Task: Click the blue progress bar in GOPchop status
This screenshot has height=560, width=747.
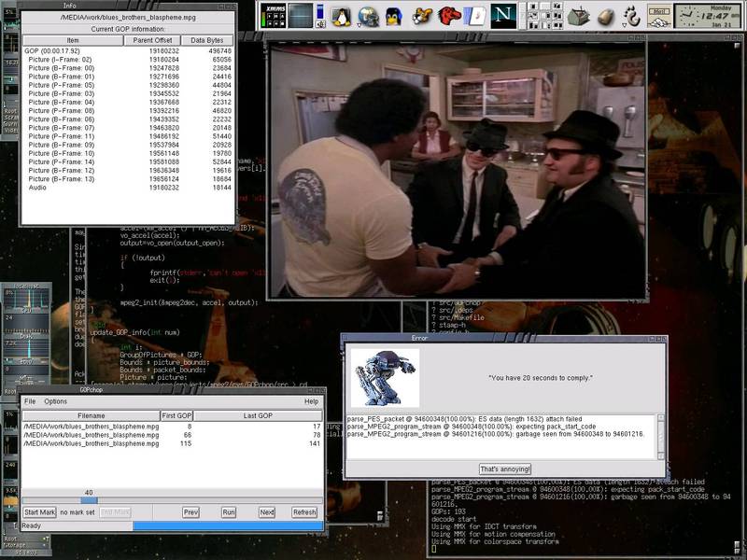Action: [228, 525]
